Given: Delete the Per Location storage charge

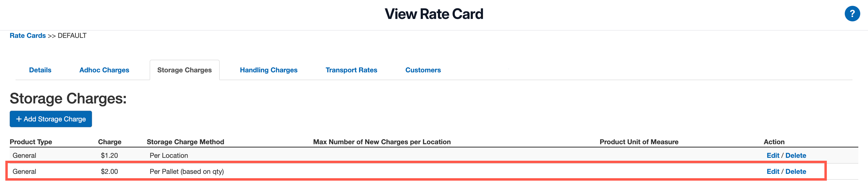Looking at the screenshot, I should pos(796,155).
